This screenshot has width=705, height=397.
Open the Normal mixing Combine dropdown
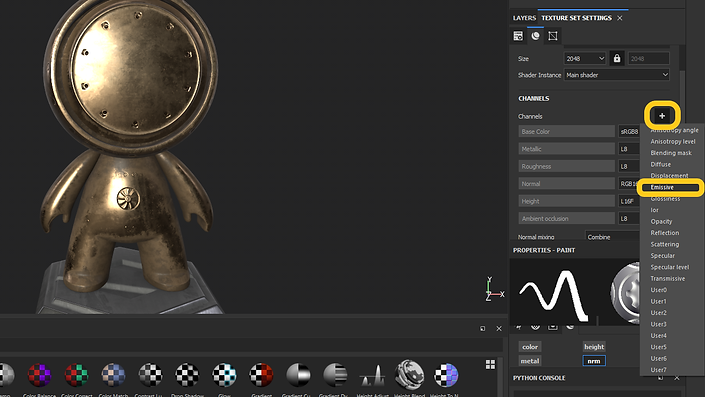coord(613,237)
